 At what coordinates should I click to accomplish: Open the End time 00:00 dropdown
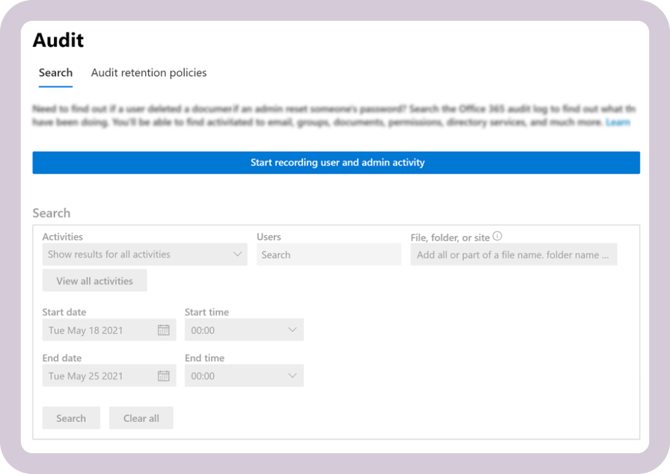tap(243, 376)
